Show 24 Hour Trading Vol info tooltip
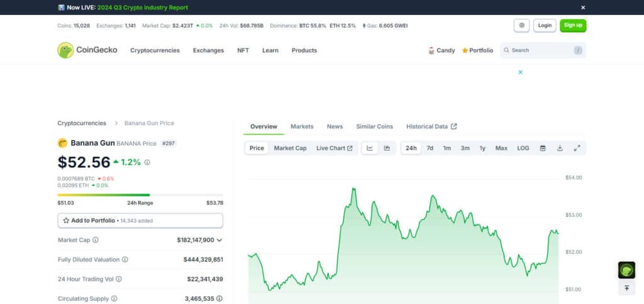 click(119, 279)
